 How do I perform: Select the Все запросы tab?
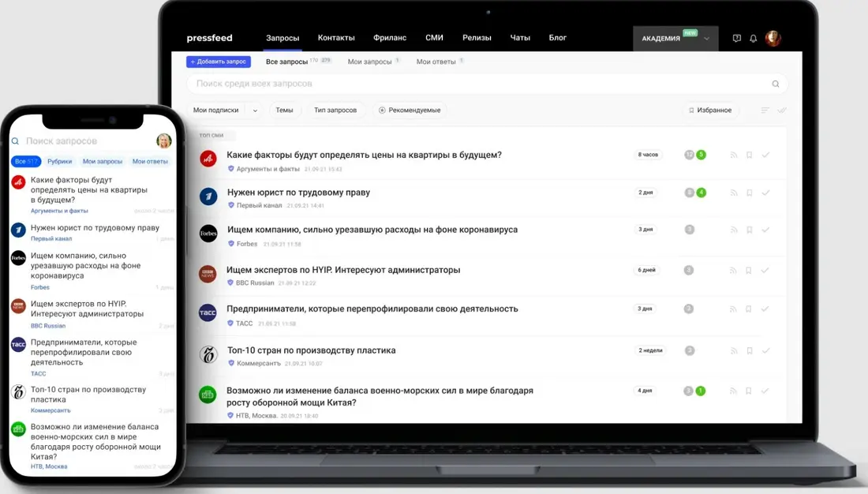pos(286,62)
